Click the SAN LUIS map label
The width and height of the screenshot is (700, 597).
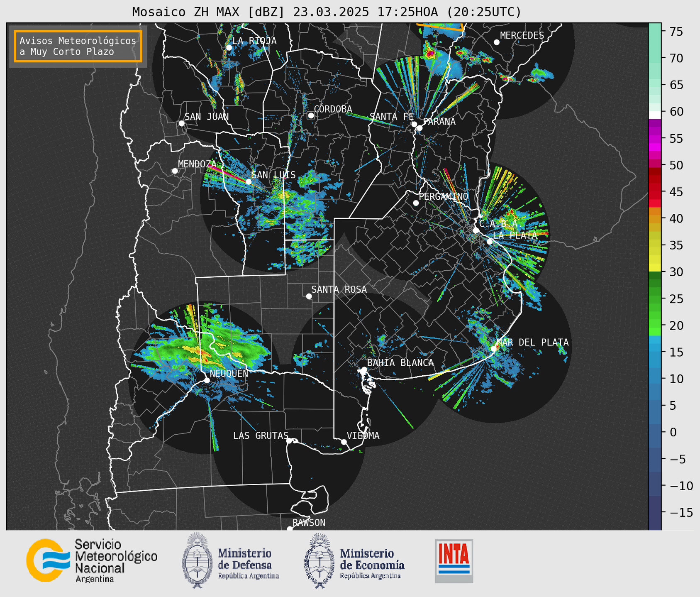(x=273, y=175)
